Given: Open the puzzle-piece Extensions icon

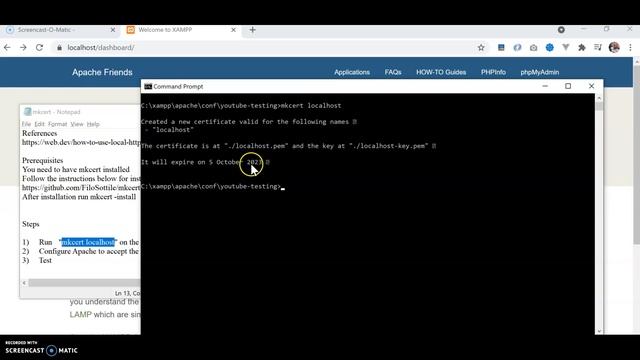Looking at the screenshot, I should [x=582, y=48].
